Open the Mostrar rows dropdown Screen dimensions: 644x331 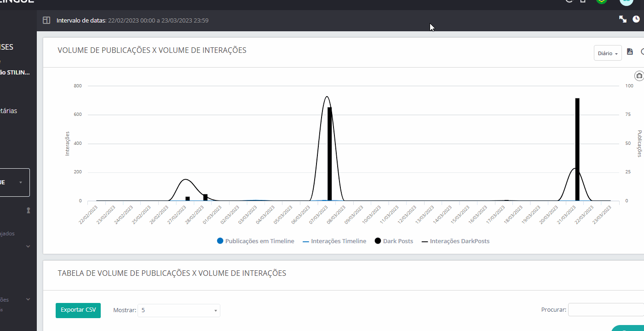pos(178,310)
